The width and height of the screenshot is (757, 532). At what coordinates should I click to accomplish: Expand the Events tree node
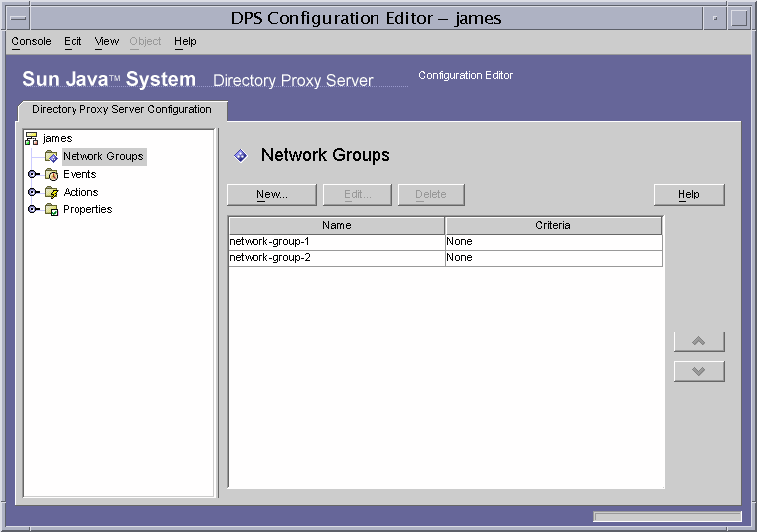(33, 174)
